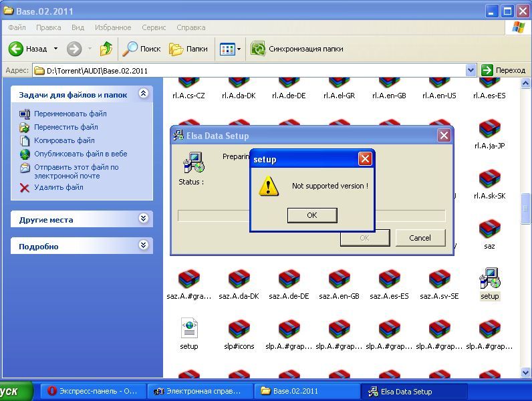The height and width of the screenshot is (401, 532).
Task: Click the Elsa Data Setup progress bar
Action: 311,215
